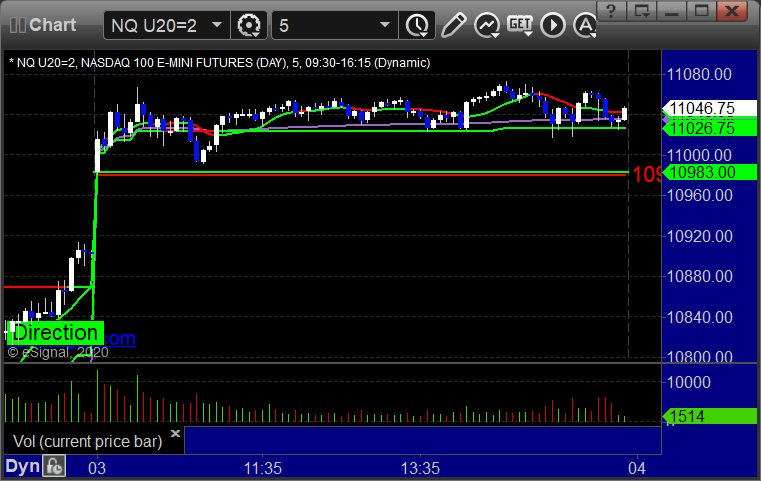Click the Direction label link
The image size is (761, 481).
pos(55,333)
